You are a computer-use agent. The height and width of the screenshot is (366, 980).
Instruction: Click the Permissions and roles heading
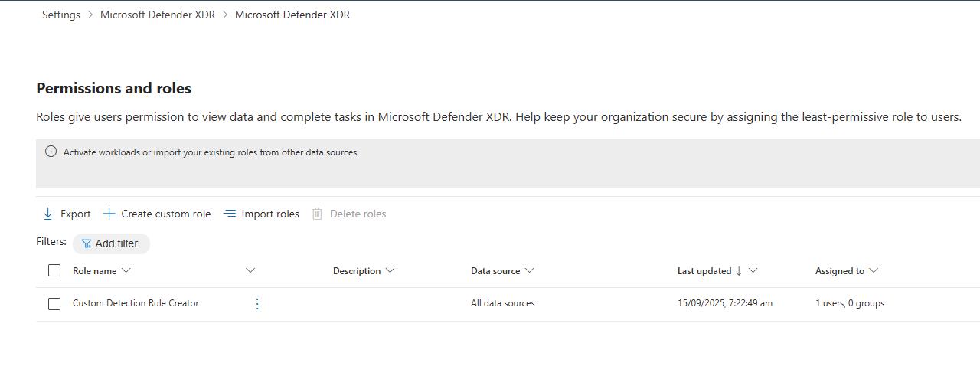(x=114, y=88)
